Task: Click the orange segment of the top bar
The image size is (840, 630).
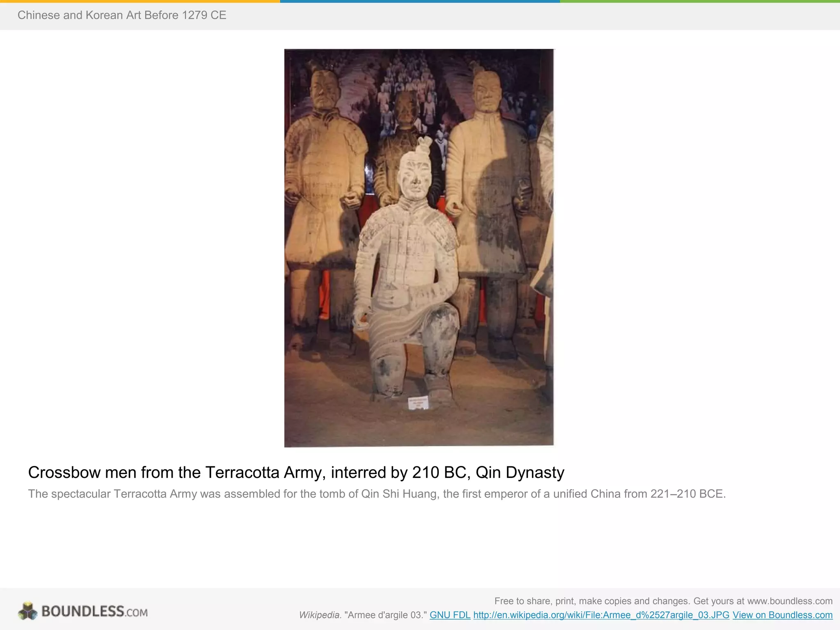Action: (x=139, y=1)
